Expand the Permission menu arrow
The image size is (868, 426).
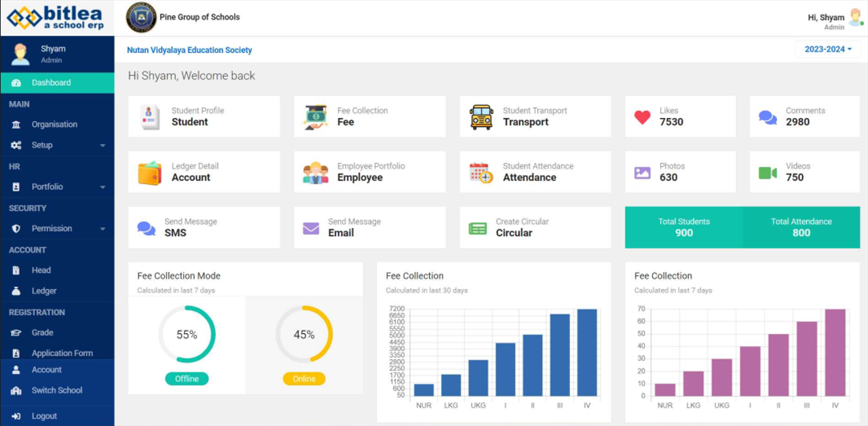(102, 229)
